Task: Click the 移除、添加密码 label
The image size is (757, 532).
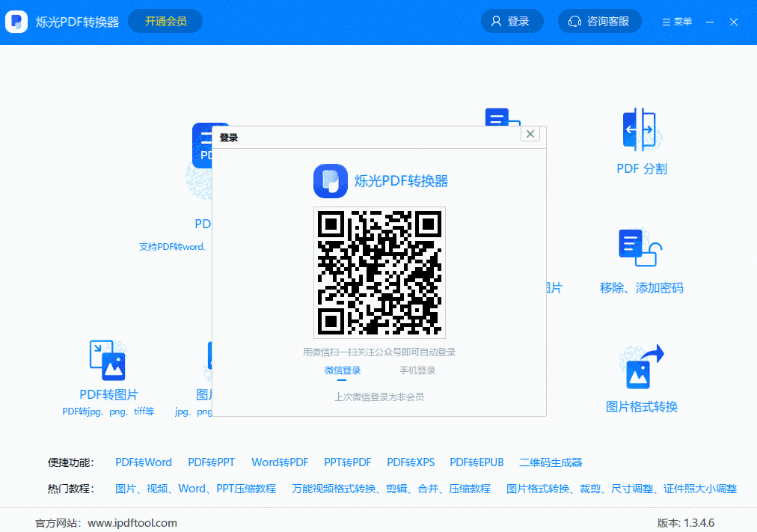Action: pyautogui.click(x=641, y=288)
